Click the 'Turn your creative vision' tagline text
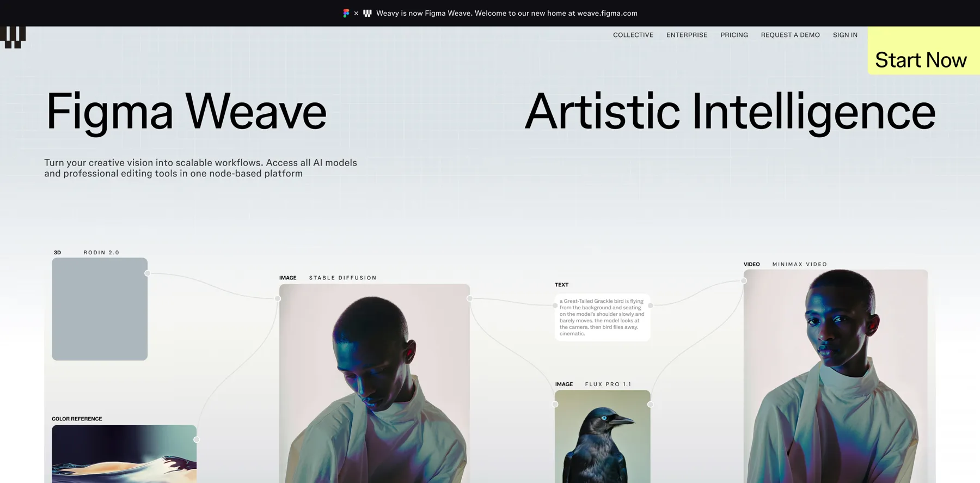Screen dimensions: 980x483 click(200, 168)
